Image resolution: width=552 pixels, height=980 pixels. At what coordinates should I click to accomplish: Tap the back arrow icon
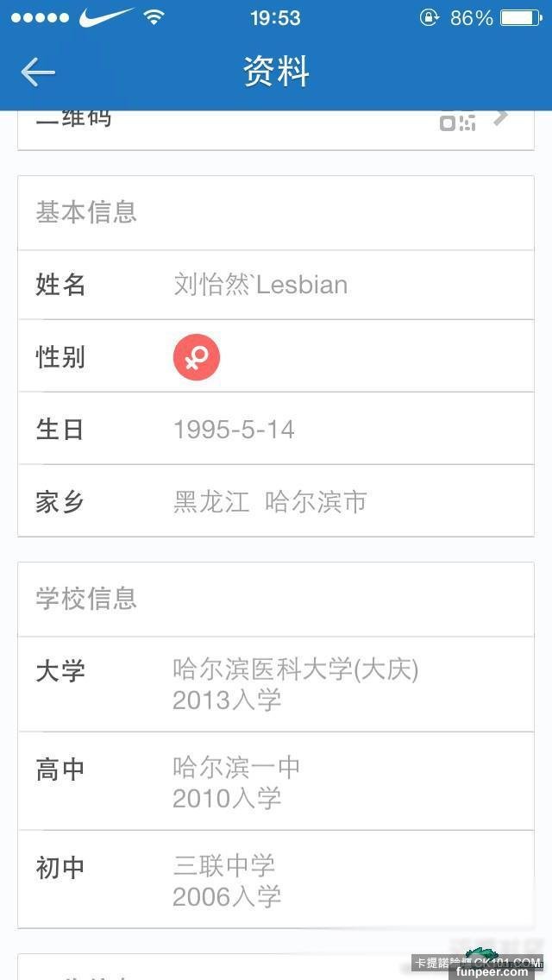point(38,72)
